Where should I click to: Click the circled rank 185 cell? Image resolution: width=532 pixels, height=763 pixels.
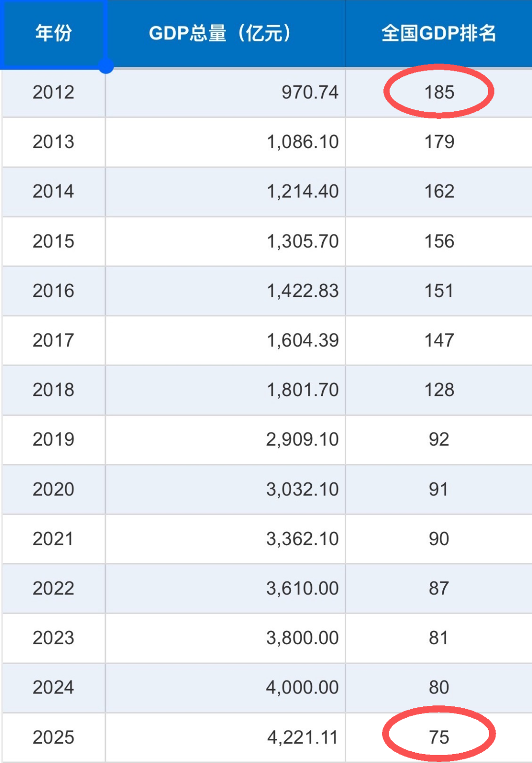[x=439, y=92]
